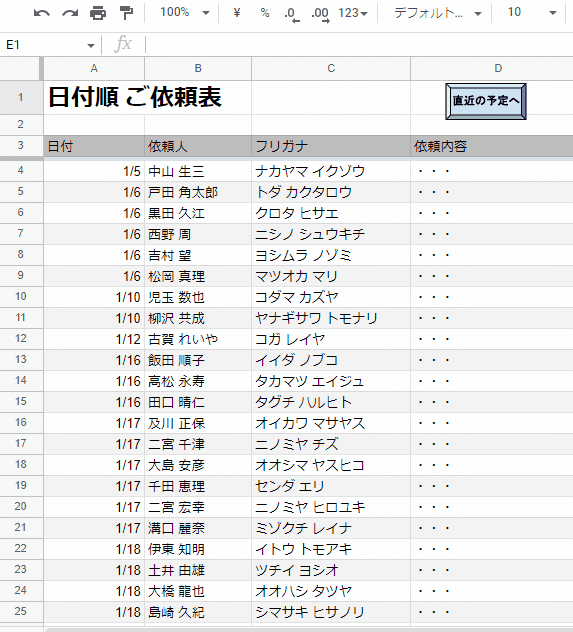The image size is (573, 632).
Task: Select row 25 header
Action: (21, 611)
